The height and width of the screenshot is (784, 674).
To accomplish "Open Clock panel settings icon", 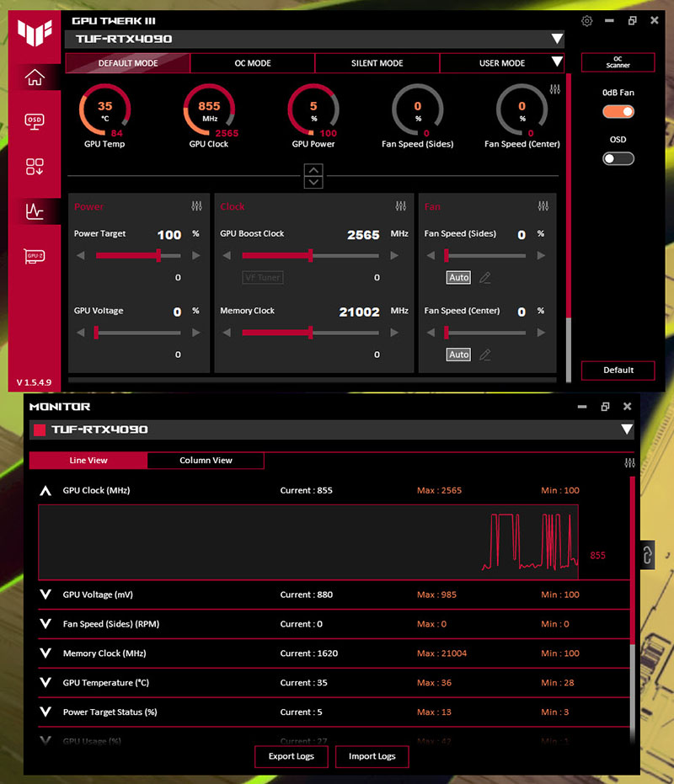I will point(401,206).
